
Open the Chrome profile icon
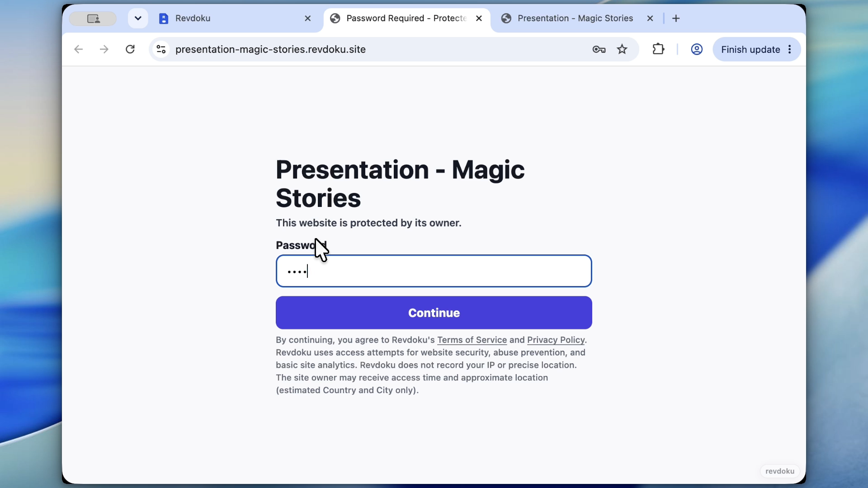[697, 49]
